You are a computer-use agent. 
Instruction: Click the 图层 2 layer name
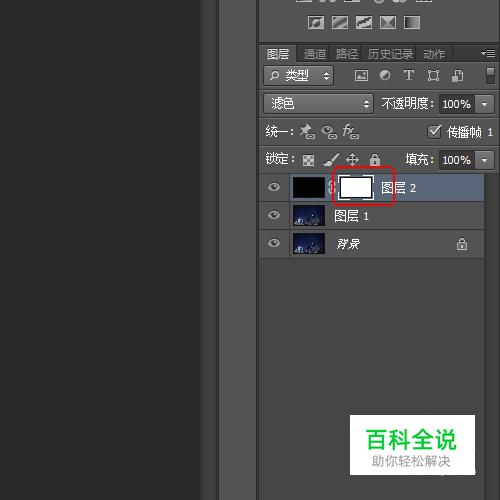398,188
